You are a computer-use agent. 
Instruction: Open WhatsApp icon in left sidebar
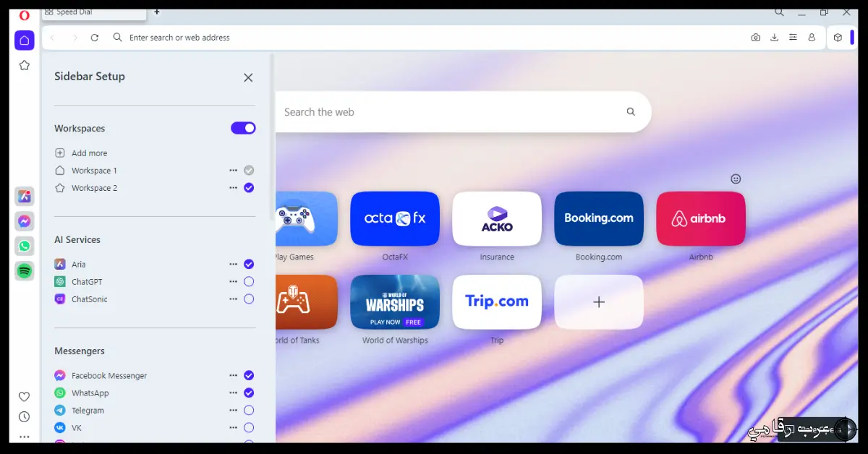tap(25, 246)
